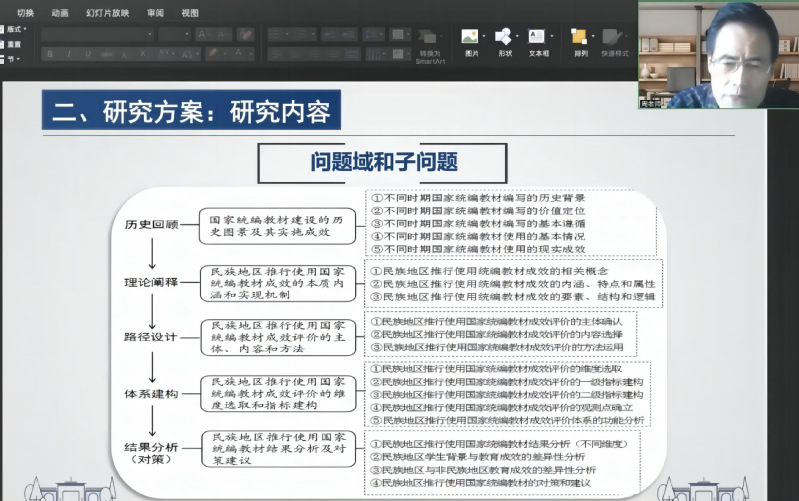Click the 重置 (Reset) button
This screenshot has width=799, height=501.
(x=13, y=44)
